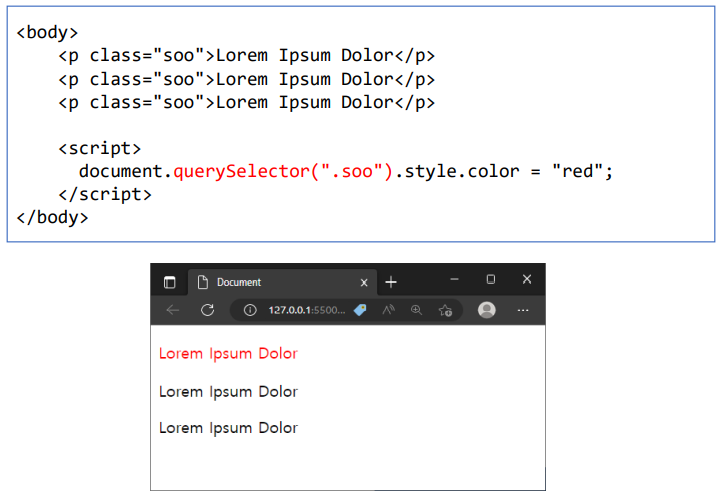Screen dimensions: 717x492
Task: Select the Document browser tab
Action: pos(282,282)
